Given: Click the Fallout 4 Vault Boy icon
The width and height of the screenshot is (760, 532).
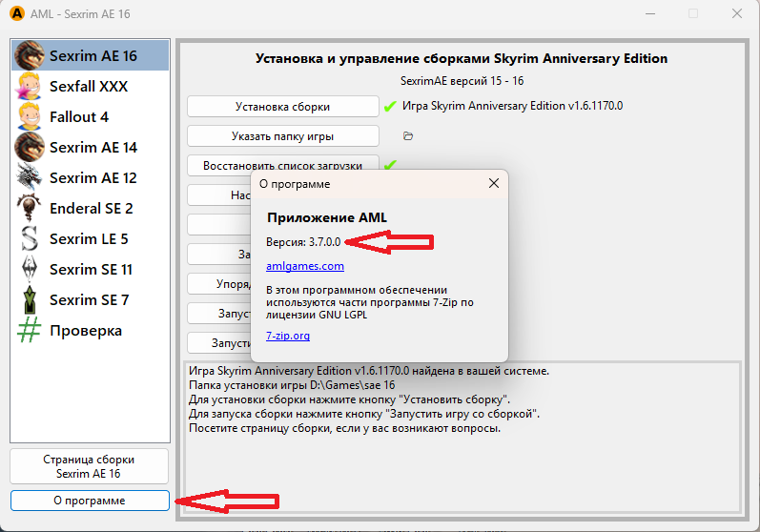Looking at the screenshot, I should [x=30, y=116].
